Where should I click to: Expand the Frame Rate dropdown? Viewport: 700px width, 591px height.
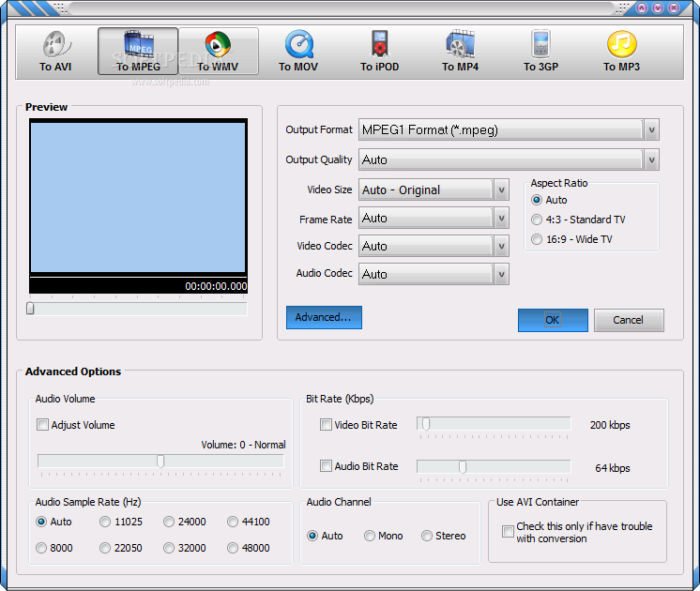tap(501, 218)
